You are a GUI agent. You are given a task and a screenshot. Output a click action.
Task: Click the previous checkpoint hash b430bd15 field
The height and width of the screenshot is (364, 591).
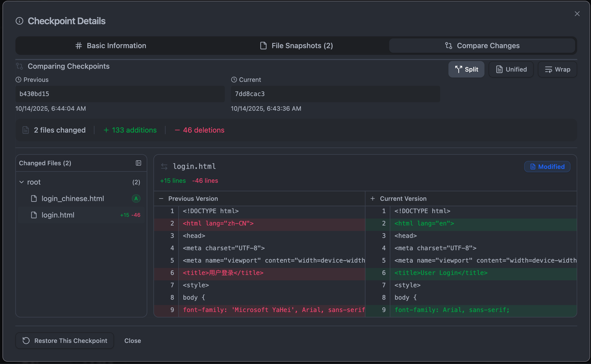pyautogui.click(x=120, y=94)
